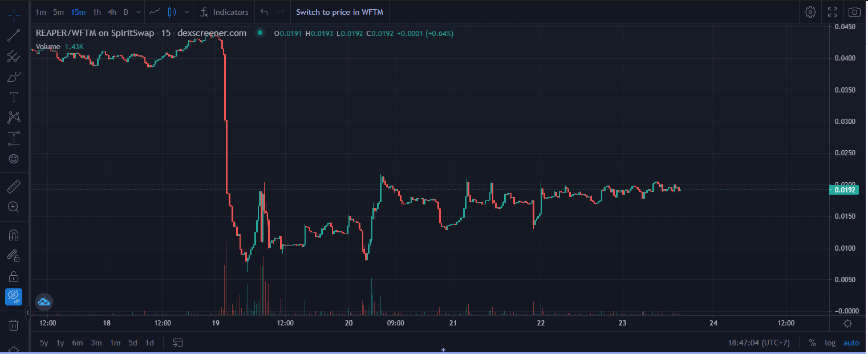This screenshot has height=354, width=868.
Task: Click the green market status dot
Action: click(260, 33)
